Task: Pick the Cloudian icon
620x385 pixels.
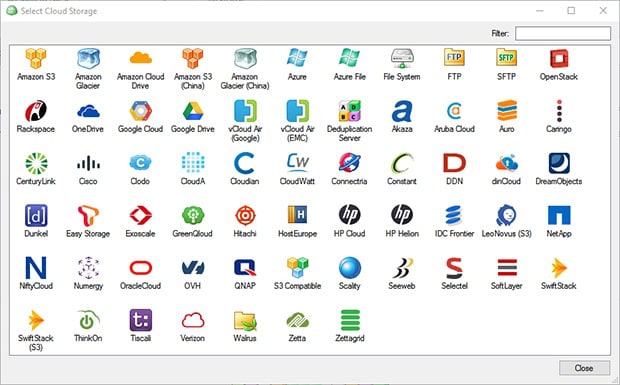Action: pos(245,163)
